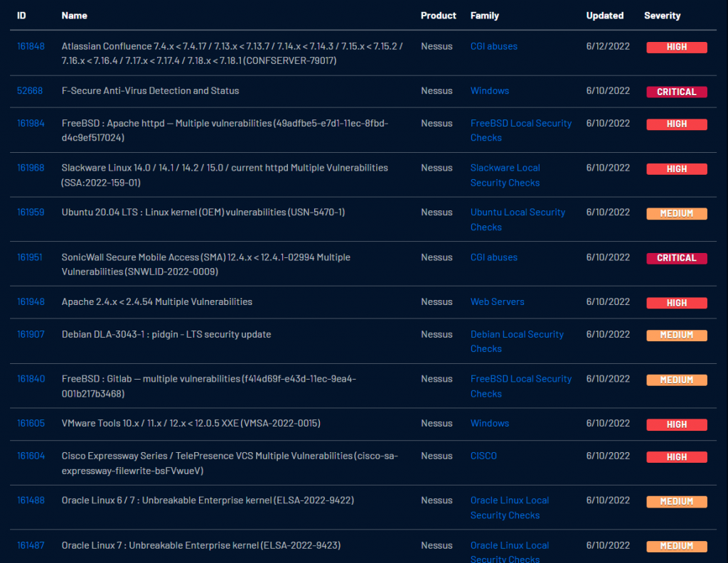This screenshot has width=728, height=563.
Task: Click MEDIUM badge for Ubuntu 20.04 LTS row
Action: coord(677,213)
